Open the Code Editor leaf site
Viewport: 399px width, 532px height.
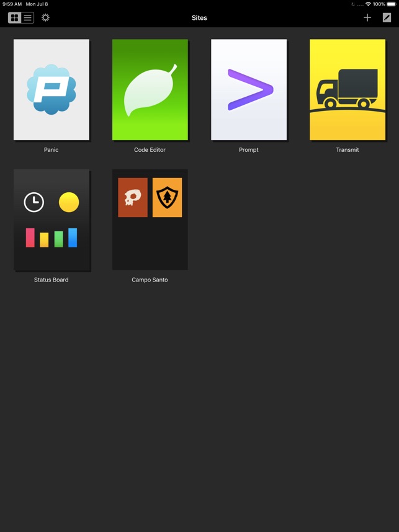click(x=150, y=89)
